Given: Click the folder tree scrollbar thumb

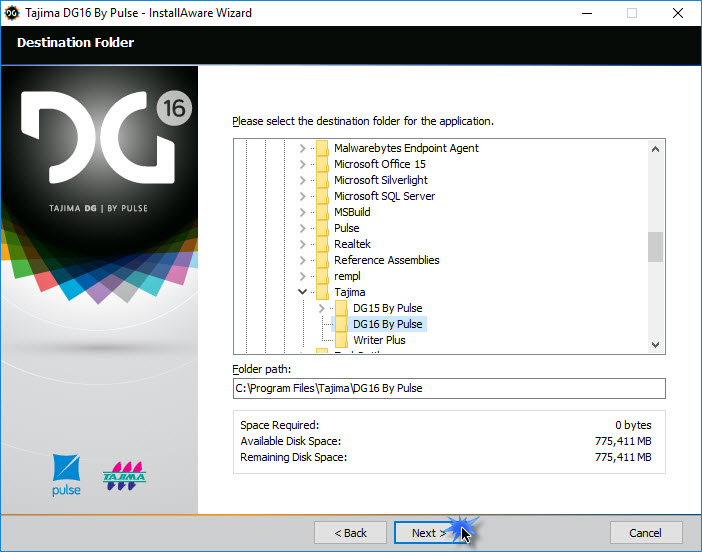Looking at the screenshot, I should [x=655, y=247].
